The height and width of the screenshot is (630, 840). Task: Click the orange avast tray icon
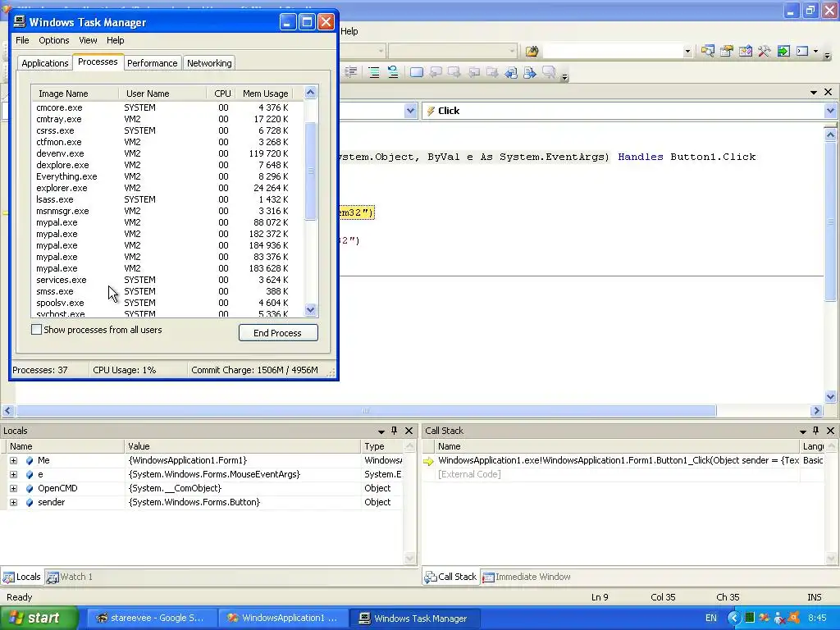[x=794, y=619]
